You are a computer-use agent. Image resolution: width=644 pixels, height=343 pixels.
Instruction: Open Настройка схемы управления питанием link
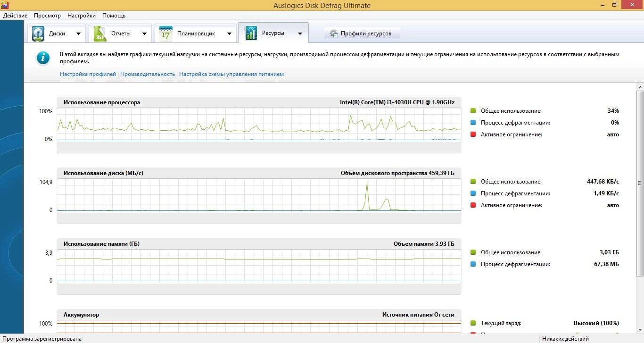231,74
